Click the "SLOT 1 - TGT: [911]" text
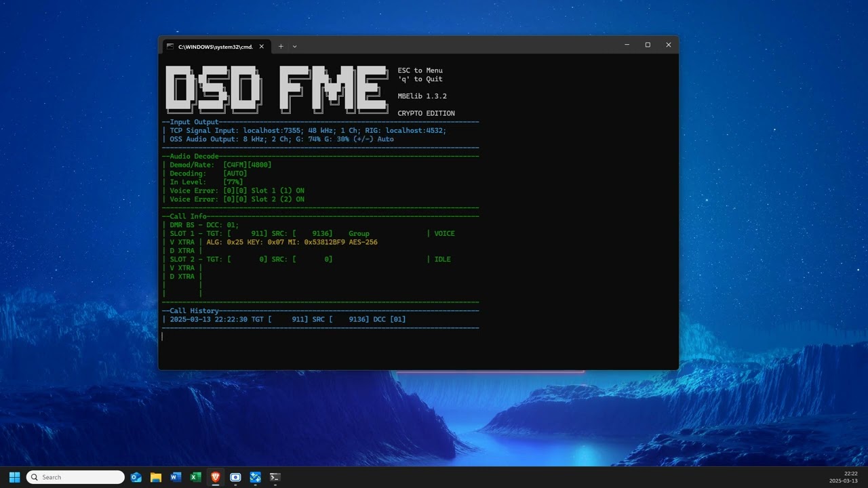The height and width of the screenshot is (488, 868). (x=218, y=233)
